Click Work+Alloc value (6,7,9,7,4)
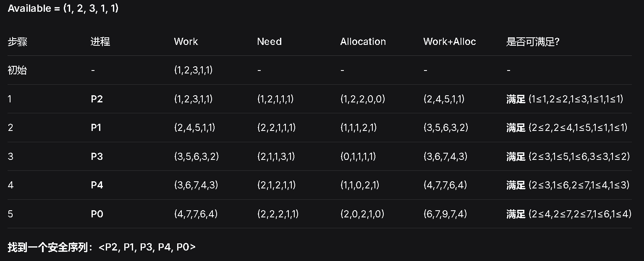The height and width of the screenshot is (261, 644). pyautogui.click(x=445, y=214)
